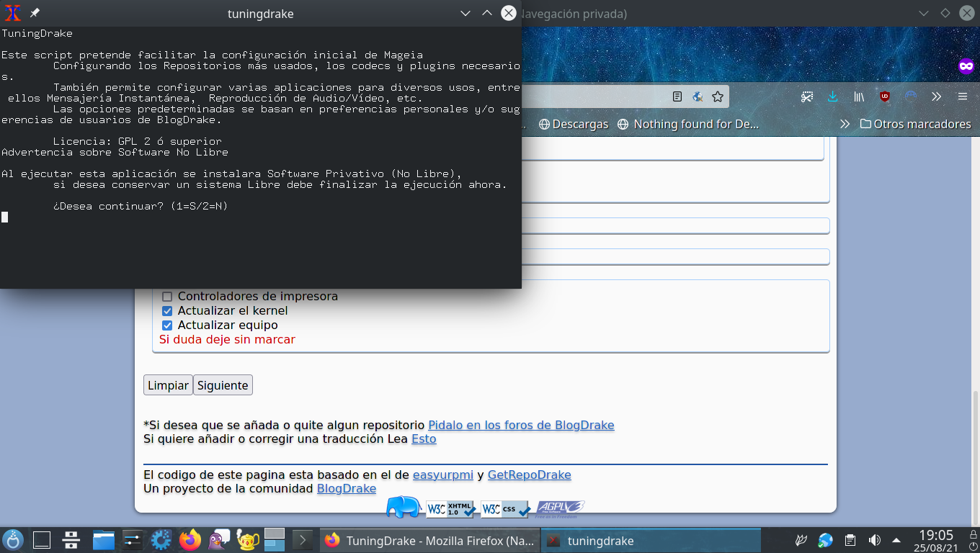Launch Firefox from the taskbar launcher

click(190, 540)
